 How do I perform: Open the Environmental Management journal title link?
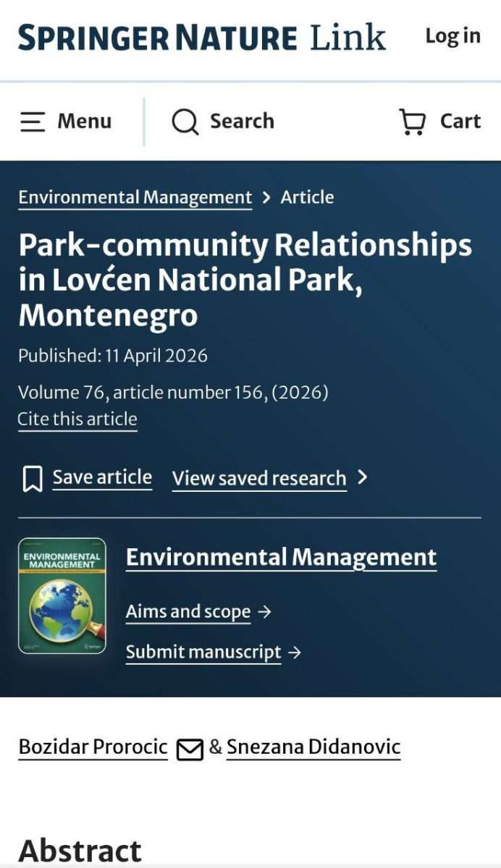coord(281,557)
